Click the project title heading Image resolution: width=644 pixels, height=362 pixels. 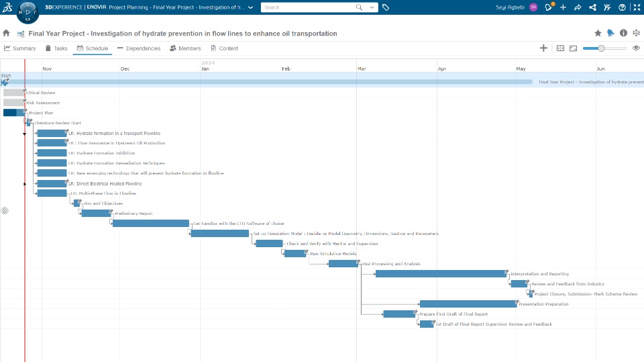tap(182, 34)
